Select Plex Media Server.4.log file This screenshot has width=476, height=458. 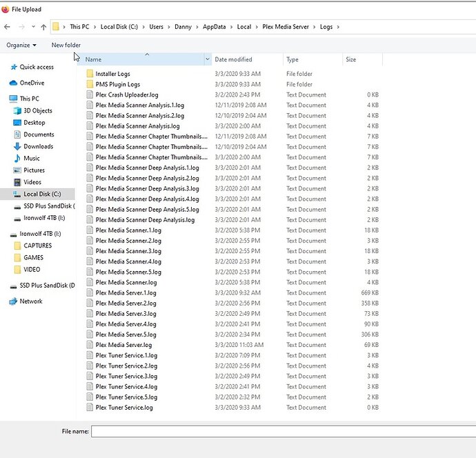(x=126, y=324)
